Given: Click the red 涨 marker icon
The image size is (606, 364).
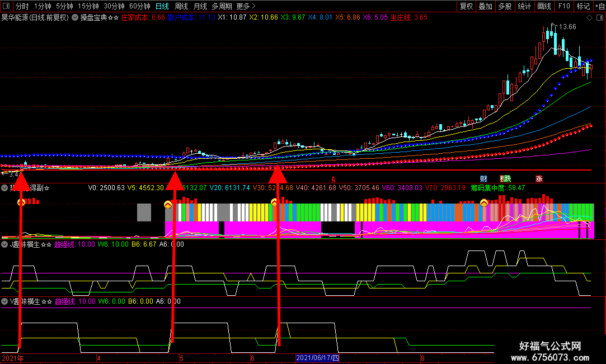Looking at the screenshot, I should 539,179.
